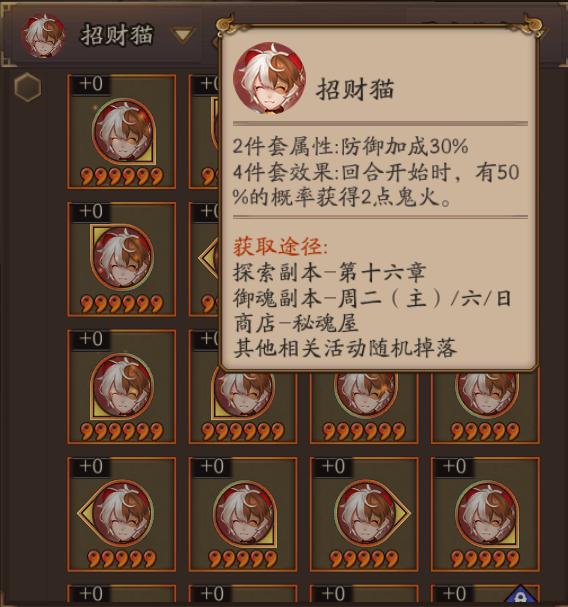The width and height of the screenshot is (568, 607).
Task: Follow the 商店-秘魂屋 source link
Action: (x=296, y=324)
